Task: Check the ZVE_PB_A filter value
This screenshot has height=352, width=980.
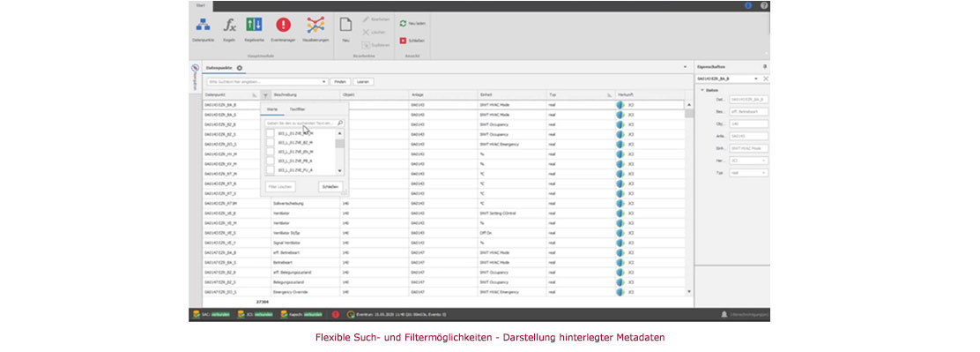Action: click(270, 161)
